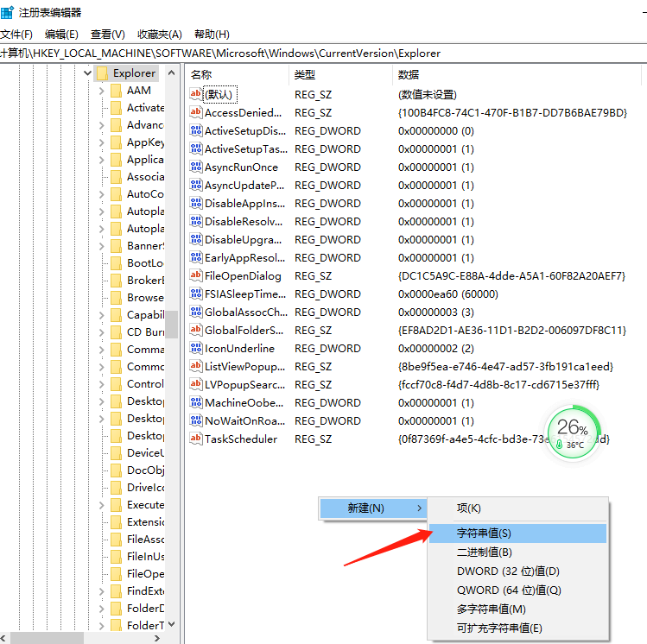This screenshot has height=644, width=647.
Task: Select the DocObj key in the tree
Action: pyautogui.click(x=146, y=470)
